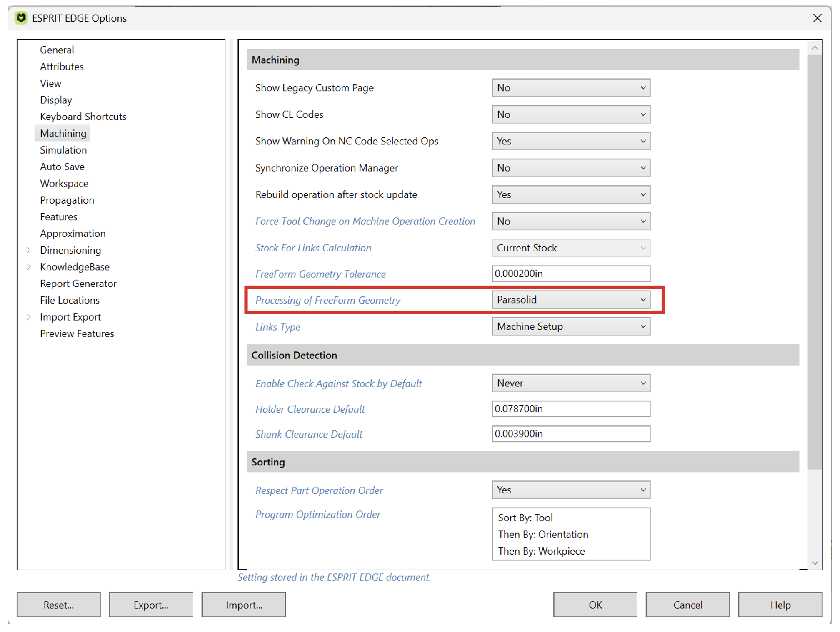Select 'Sort By: Tool' list entry
The image size is (840, 632).
tap(525, 518)
